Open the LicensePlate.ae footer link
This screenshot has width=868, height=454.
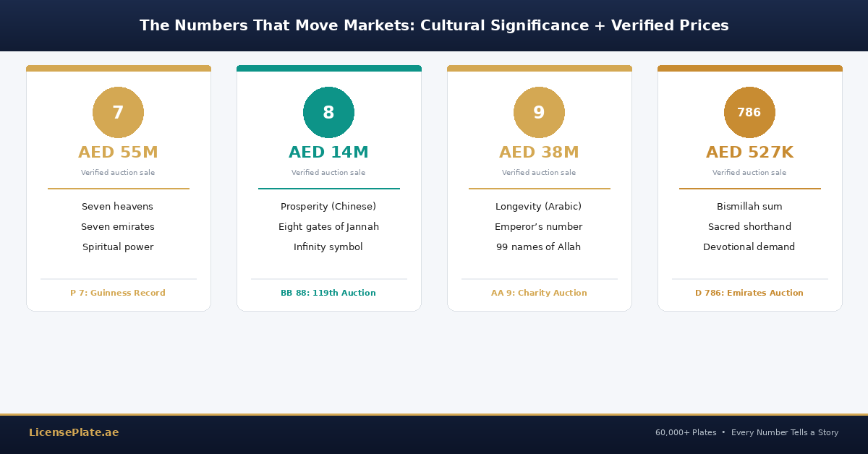(74, 432)
